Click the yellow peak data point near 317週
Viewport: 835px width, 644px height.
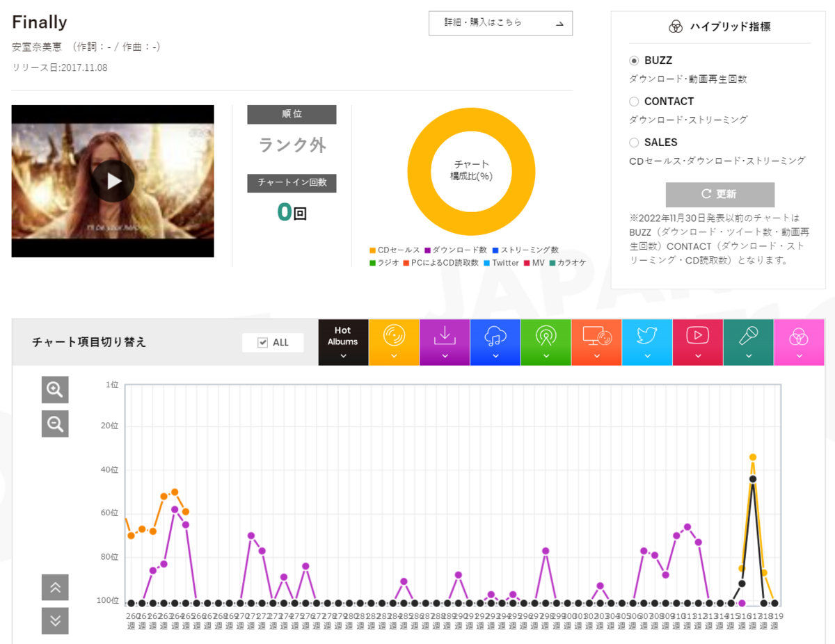[x=753, y=457]
